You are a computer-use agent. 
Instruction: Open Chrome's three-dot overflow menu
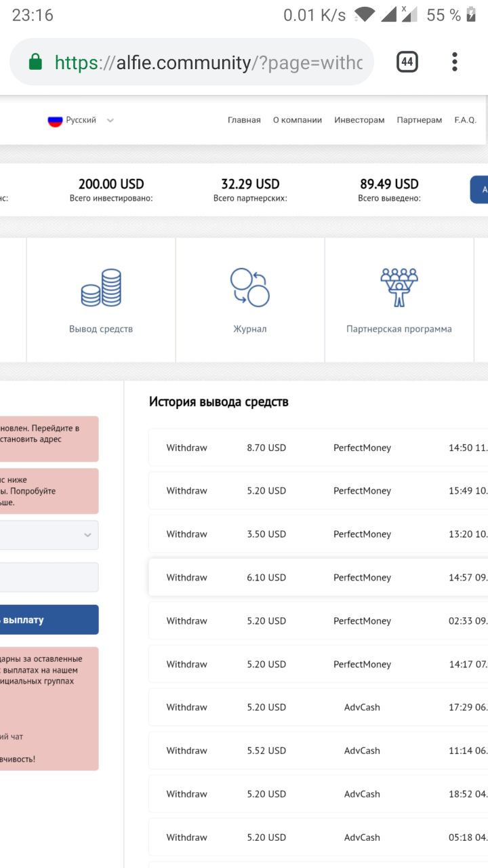pos(455,62)
